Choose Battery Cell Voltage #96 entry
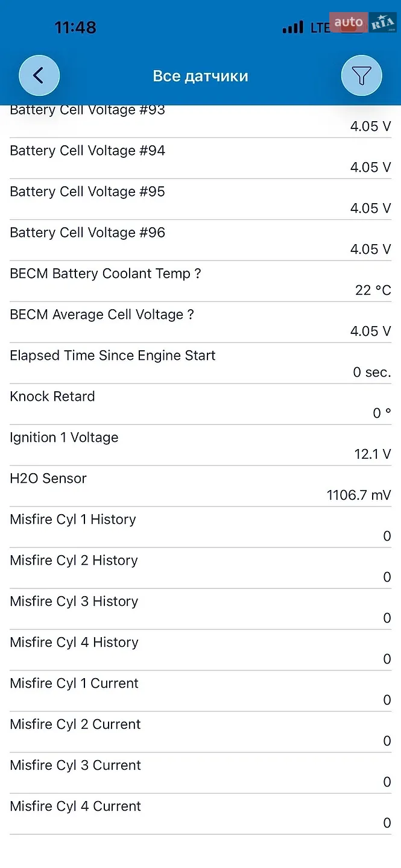The image size is (401, 868). pos(200,241)
